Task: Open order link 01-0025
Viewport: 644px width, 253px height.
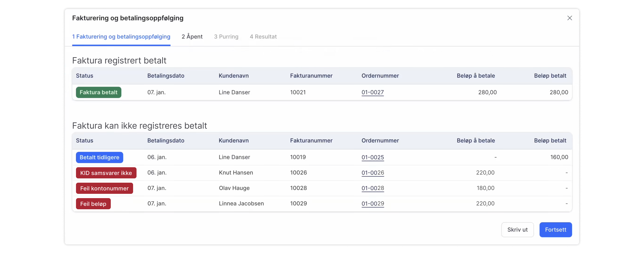Action: [372, 157]
